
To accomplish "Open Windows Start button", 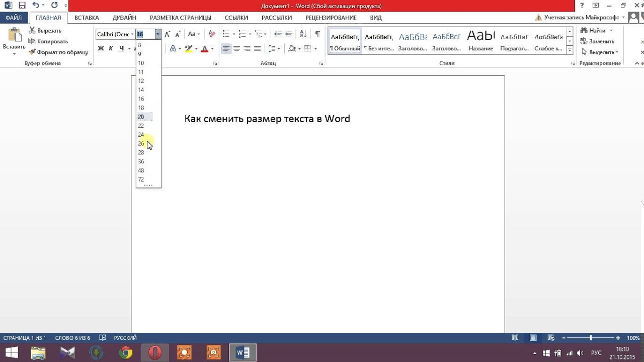I will 12,353.
